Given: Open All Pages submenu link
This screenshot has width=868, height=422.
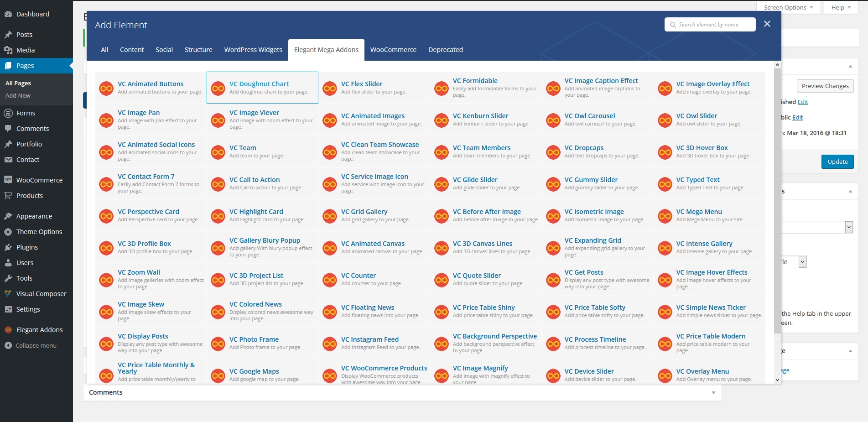Looking at the screenshot, I should (x=18, y=83).
